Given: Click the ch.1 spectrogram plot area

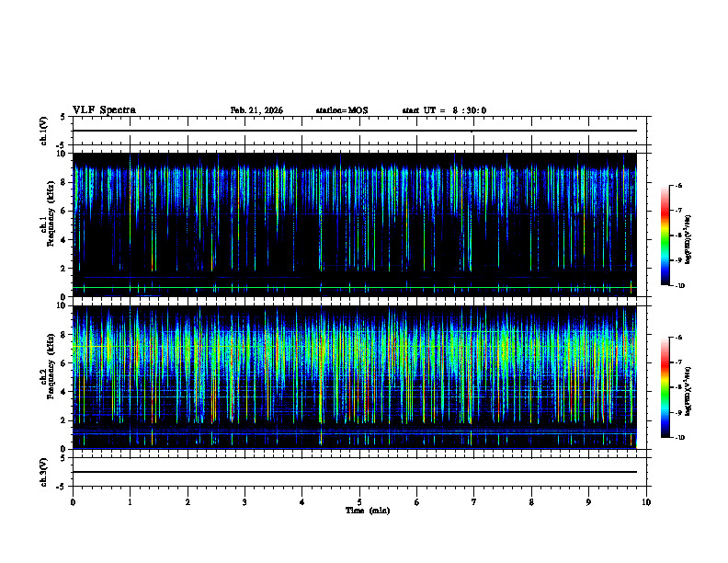Looking at the screenshot, I should tap(355, 224).
